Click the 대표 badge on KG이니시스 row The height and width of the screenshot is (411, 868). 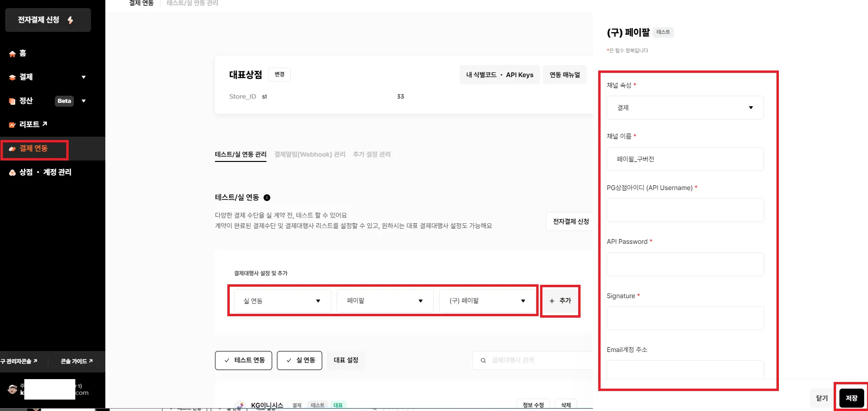pos(338,405)
